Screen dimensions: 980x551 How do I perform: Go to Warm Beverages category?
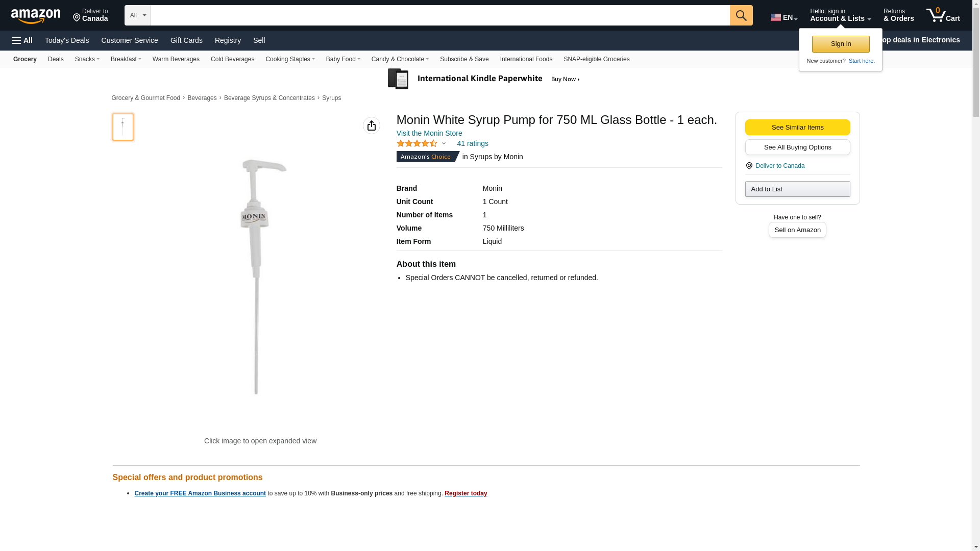176,59
